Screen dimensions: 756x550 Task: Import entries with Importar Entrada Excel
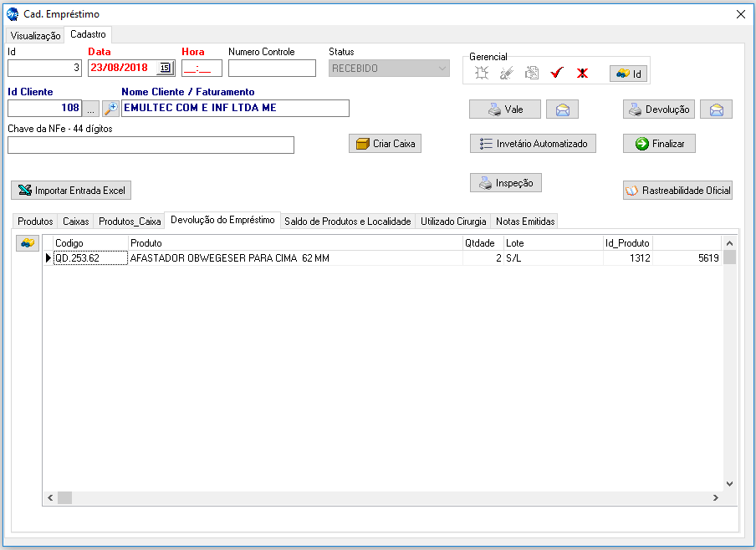coord(71,191)
